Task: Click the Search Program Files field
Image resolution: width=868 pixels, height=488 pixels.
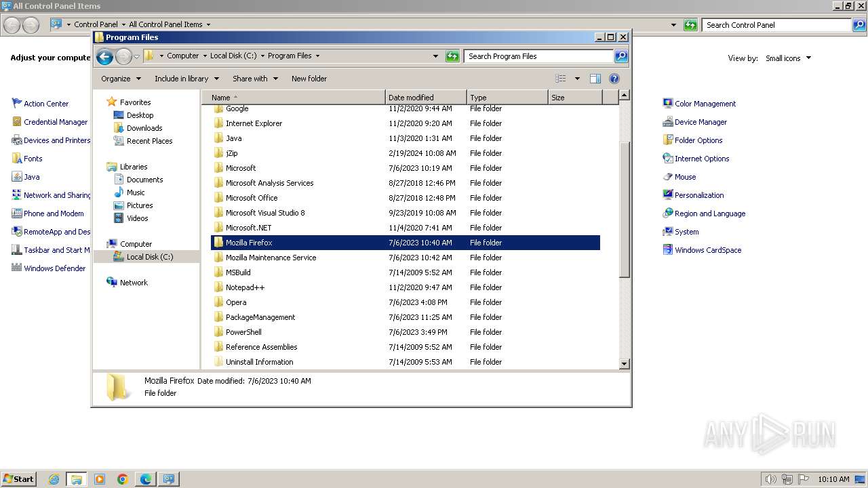Action: coord(538,56)
